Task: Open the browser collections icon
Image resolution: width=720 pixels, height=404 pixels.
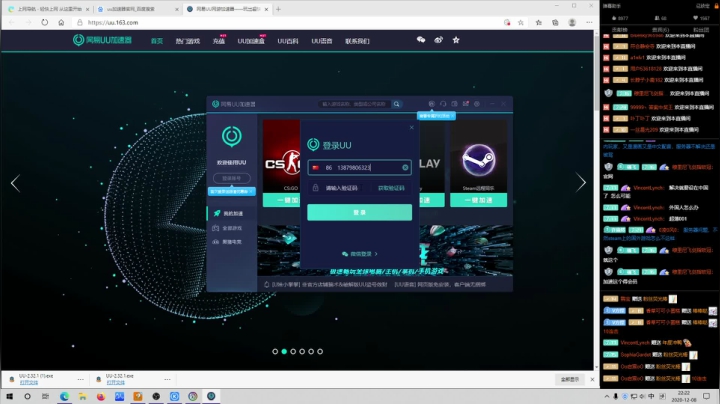Action: (x=555, y=22)
